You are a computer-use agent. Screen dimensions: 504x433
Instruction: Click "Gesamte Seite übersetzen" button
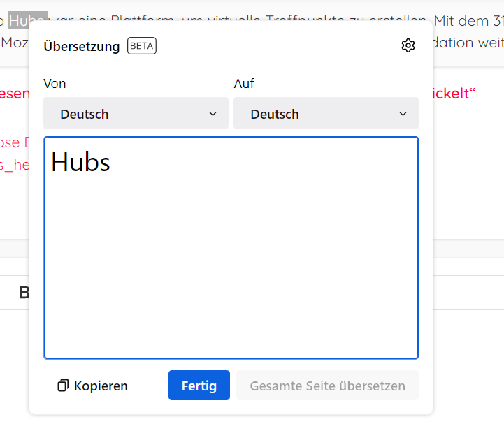327,386
